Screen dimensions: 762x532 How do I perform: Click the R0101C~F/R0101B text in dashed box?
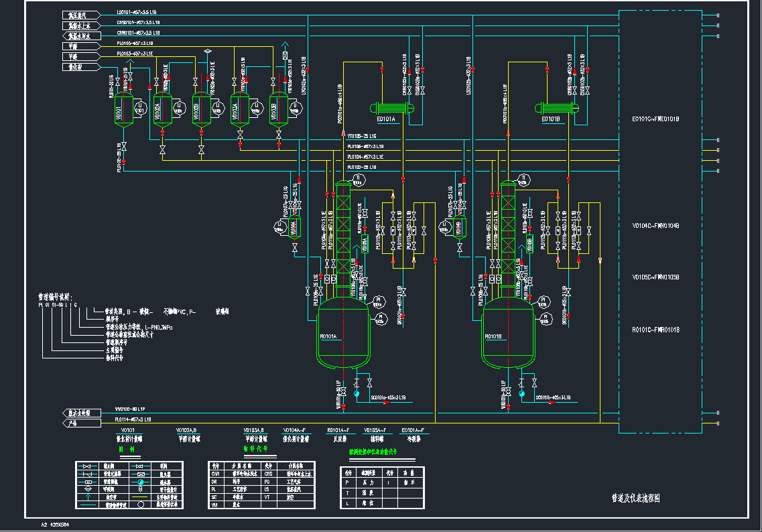coord(655,330)
